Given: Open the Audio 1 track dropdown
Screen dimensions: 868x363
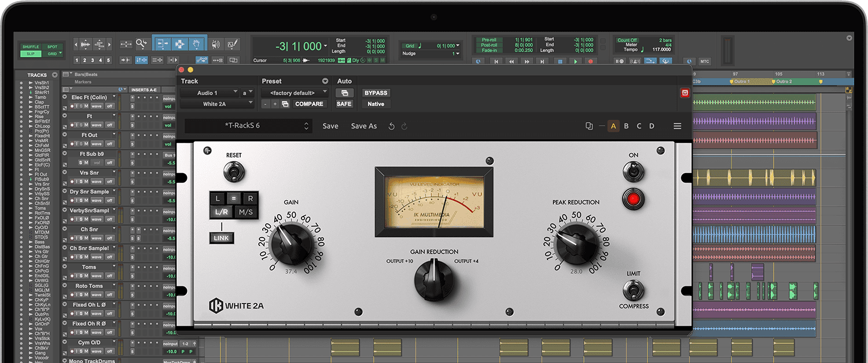Looking at the screenshot, I should click(209, 93).
